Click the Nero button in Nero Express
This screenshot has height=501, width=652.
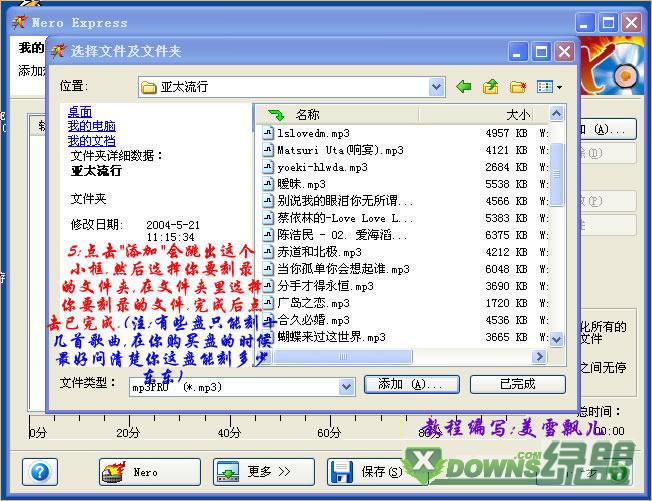click(150, 472)
